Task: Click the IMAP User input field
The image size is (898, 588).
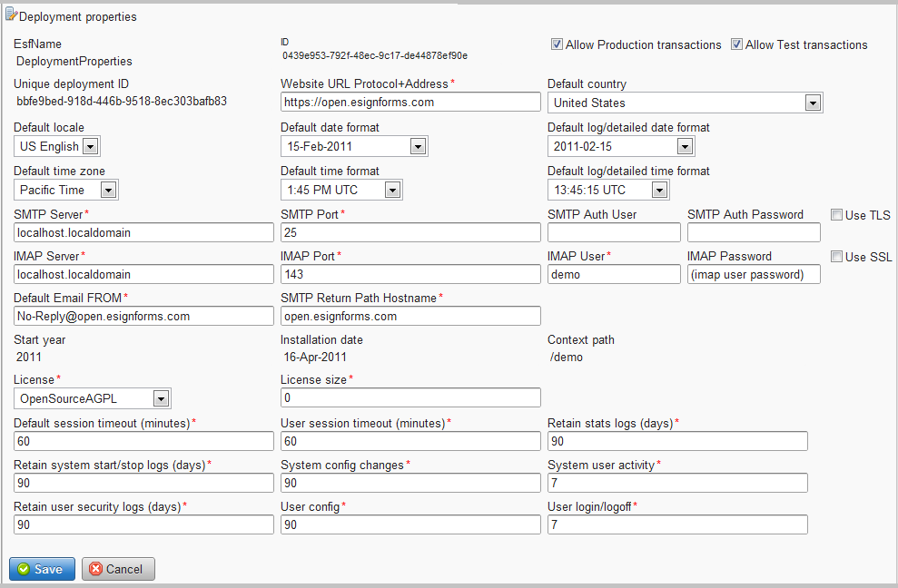Action: coord(614,274)
